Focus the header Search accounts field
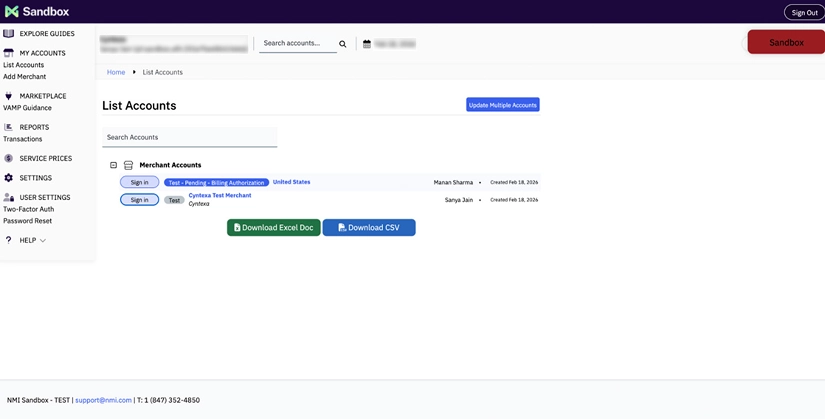 (298, 43)
